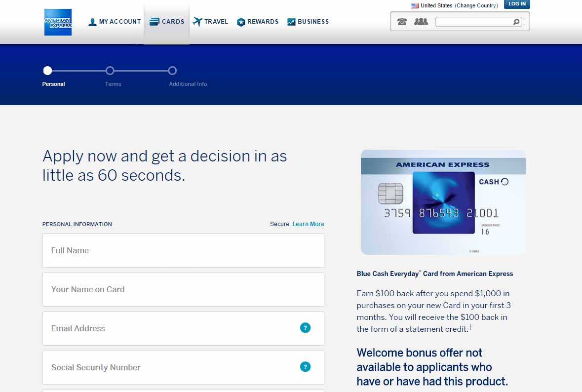Screen dimensions: 582x392
Task: Focus the Social Security Number field
Action: 183,367
